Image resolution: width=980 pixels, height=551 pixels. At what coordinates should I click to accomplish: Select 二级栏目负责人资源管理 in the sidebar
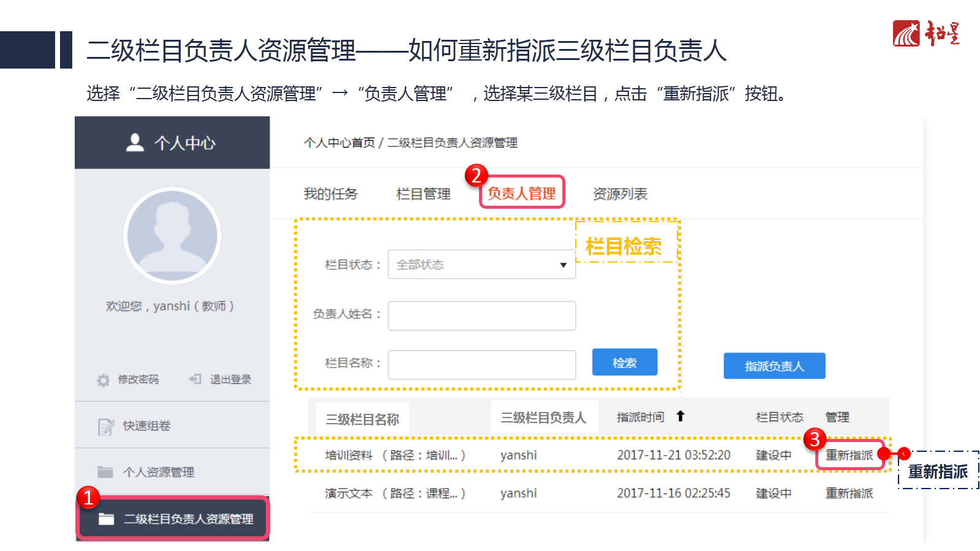click(x=173, y=519)
